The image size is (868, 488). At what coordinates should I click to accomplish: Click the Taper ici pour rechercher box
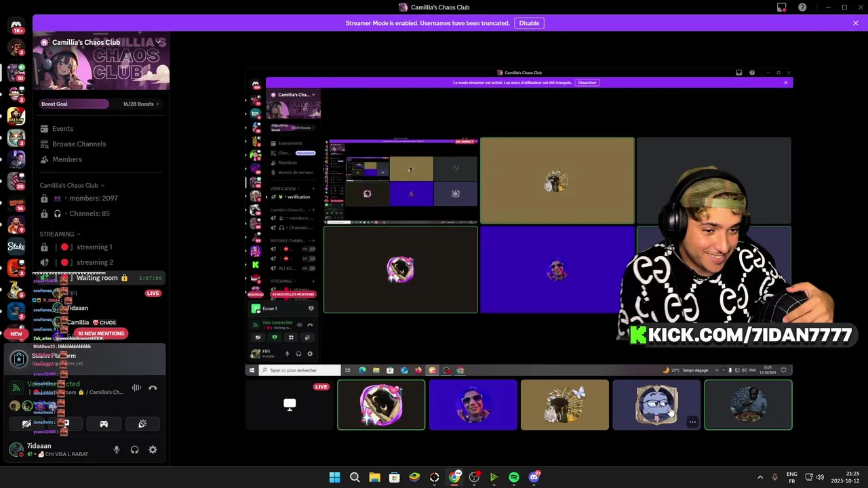coord(299,370)
